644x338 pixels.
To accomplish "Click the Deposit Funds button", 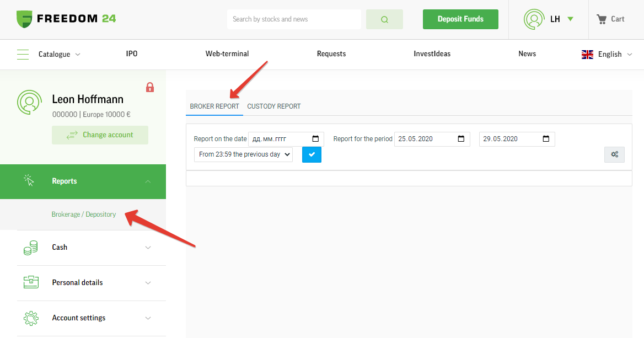I will (x=460, y=19).
